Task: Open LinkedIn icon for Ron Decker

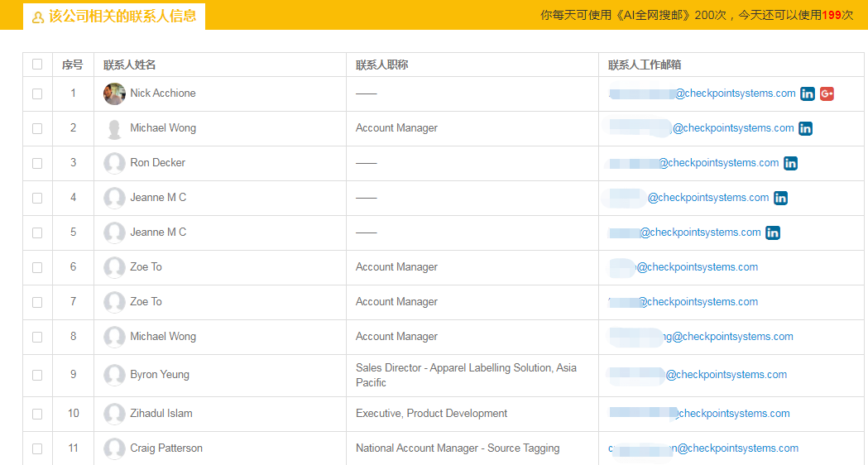Action: [x=790, y=163]
